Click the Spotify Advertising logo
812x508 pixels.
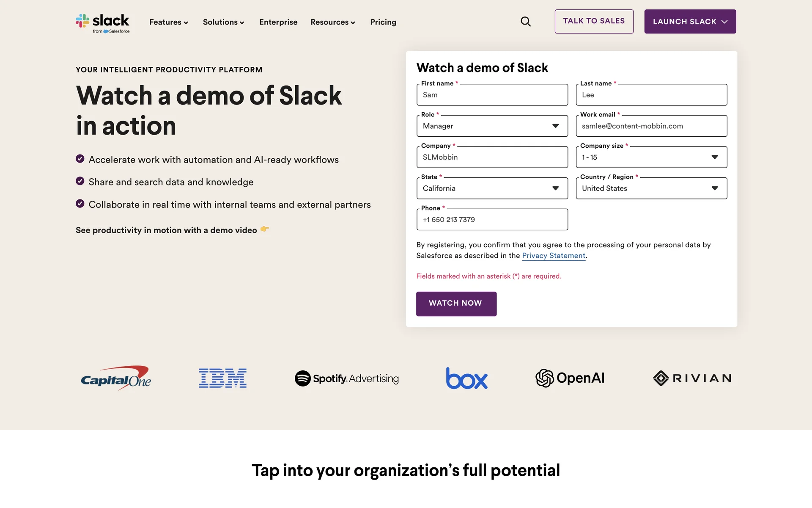click(346, 378)
